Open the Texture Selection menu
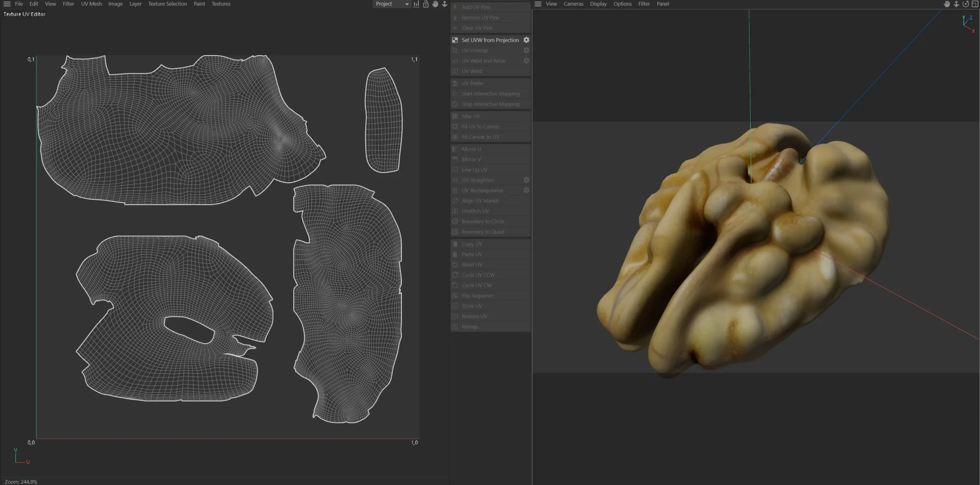This screenshot has height=485, width=980. point(167,4)
